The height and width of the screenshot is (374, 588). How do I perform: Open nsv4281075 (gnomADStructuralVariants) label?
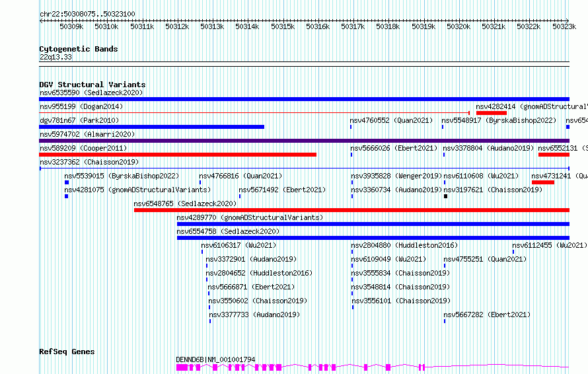pyautogui.click(x=137, y=190)
